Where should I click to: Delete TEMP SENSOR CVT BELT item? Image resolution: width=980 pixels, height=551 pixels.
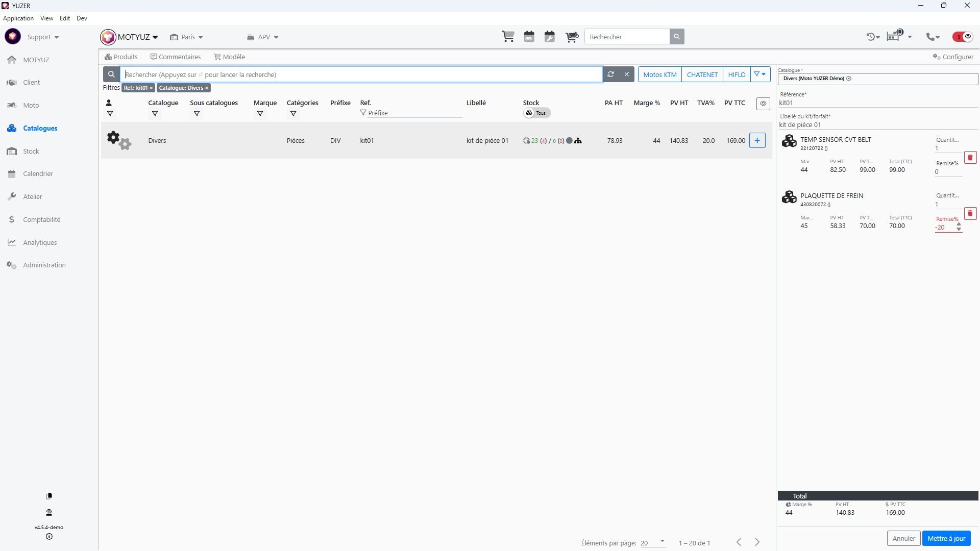970,158
